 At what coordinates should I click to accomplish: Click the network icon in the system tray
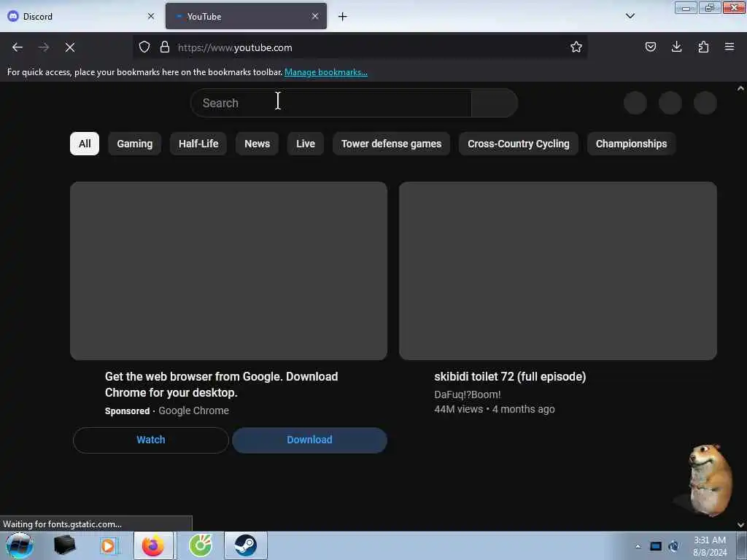point(673,546)
